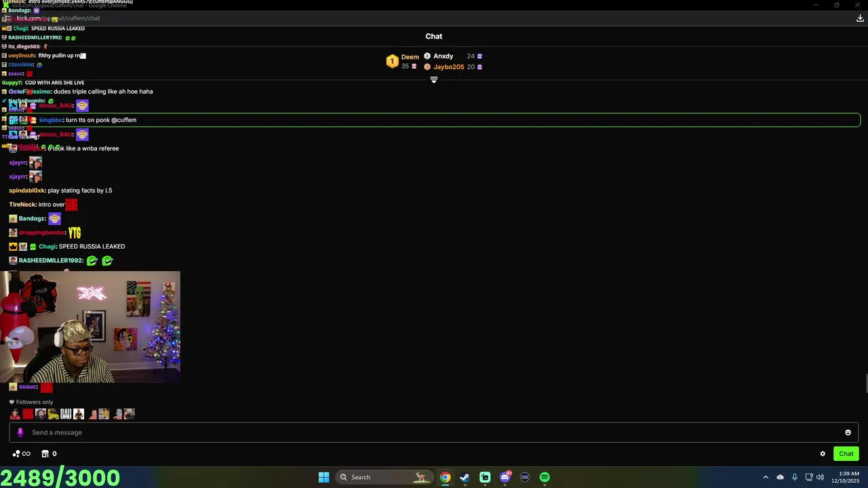
Task: Click the yellow VTG emote
Action: tap(75, 233)
